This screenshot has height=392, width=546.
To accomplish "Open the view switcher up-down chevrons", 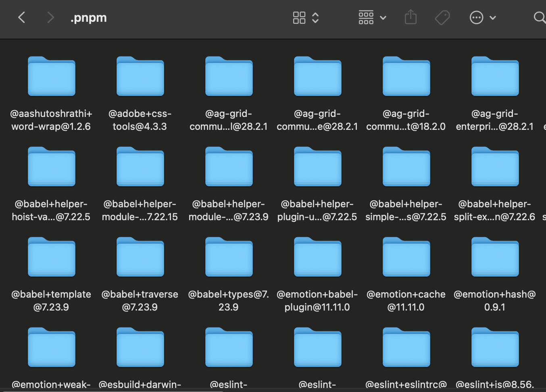I will [x=315, y=18].
